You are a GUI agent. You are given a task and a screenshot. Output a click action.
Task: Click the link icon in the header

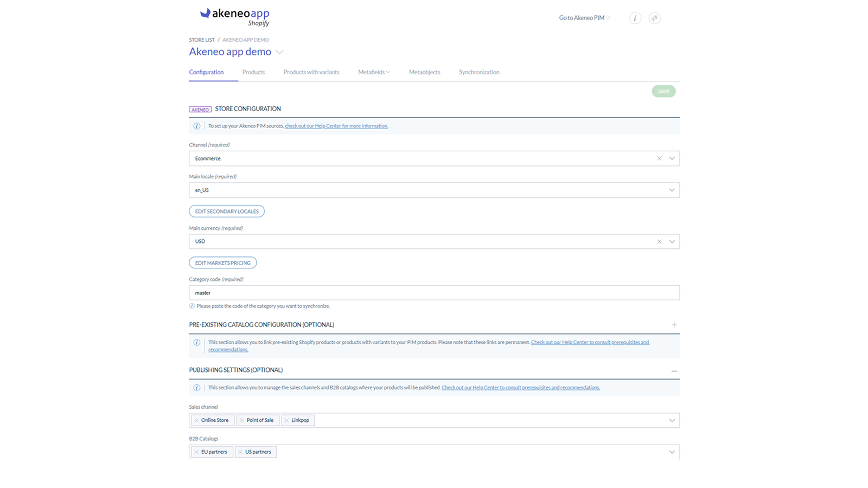pos(655,18)
